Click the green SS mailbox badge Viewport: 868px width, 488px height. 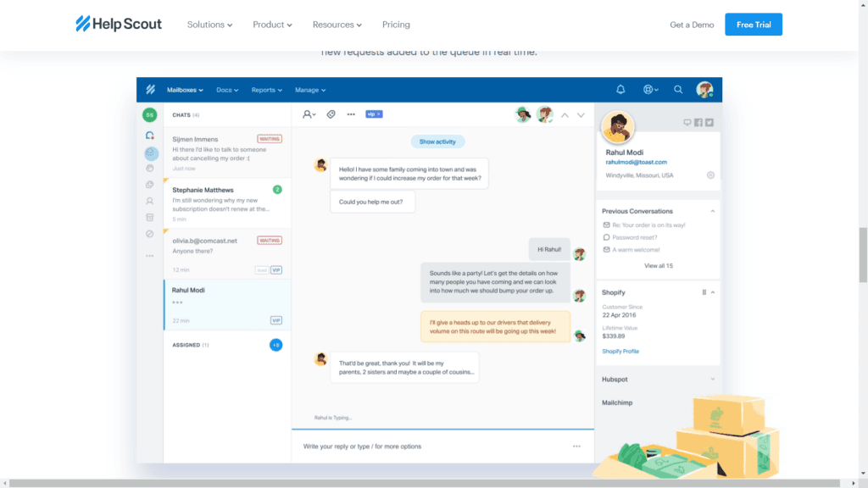pyautogui.click(x=149, y=114)
